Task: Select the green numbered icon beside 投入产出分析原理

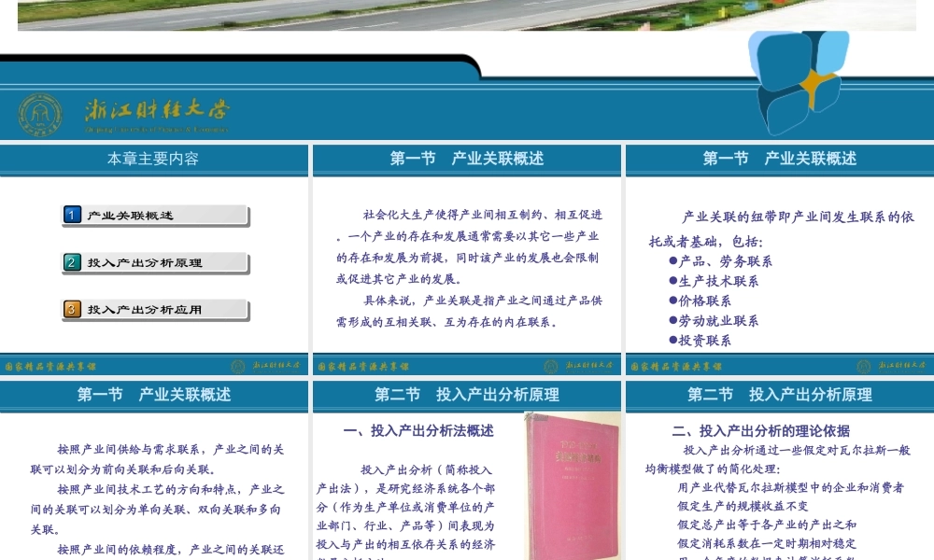Action: [70, 262]
